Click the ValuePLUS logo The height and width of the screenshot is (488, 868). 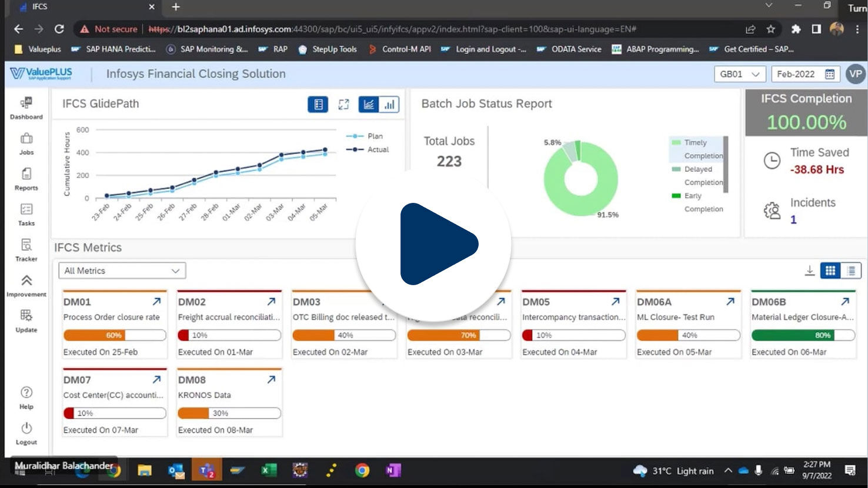[x=41, y=74]
